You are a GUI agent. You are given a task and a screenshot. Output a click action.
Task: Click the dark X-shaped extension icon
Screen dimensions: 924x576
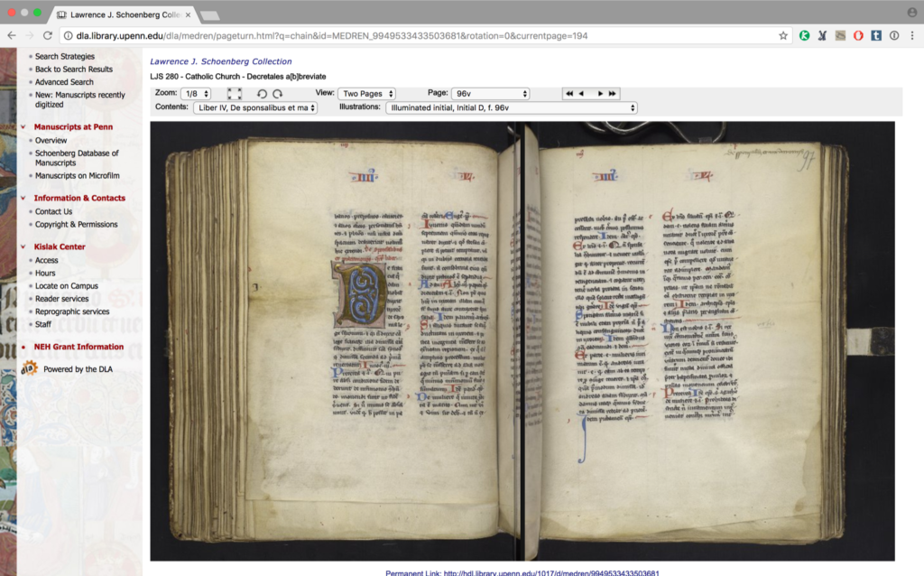point(822,36)
